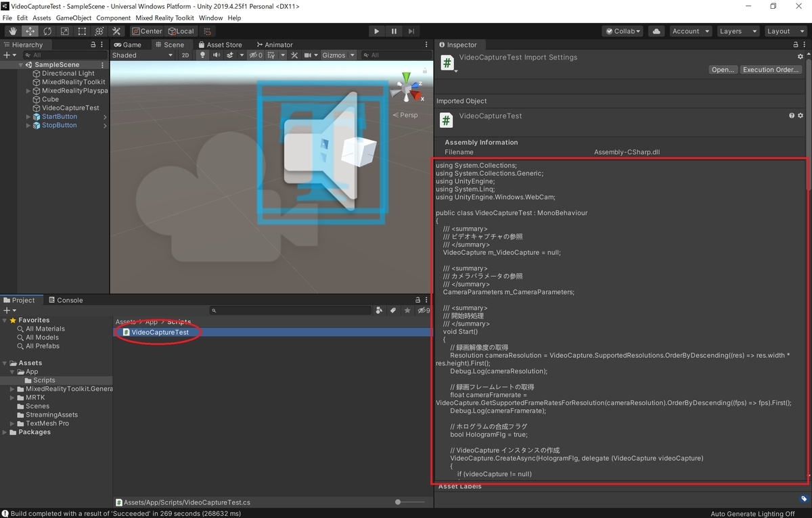Open Hierarchy panel options menu
This screenshot has width=812, height=518.
103,45
